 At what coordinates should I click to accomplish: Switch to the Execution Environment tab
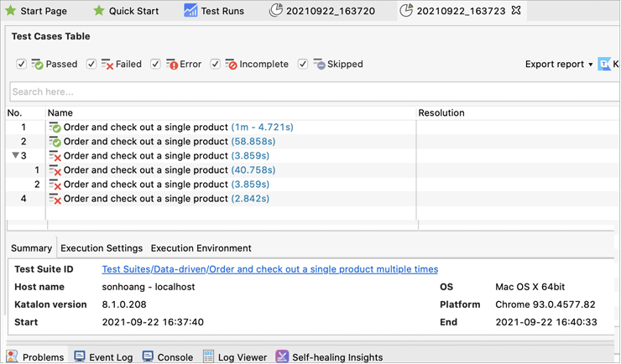(x=201, y=248)
